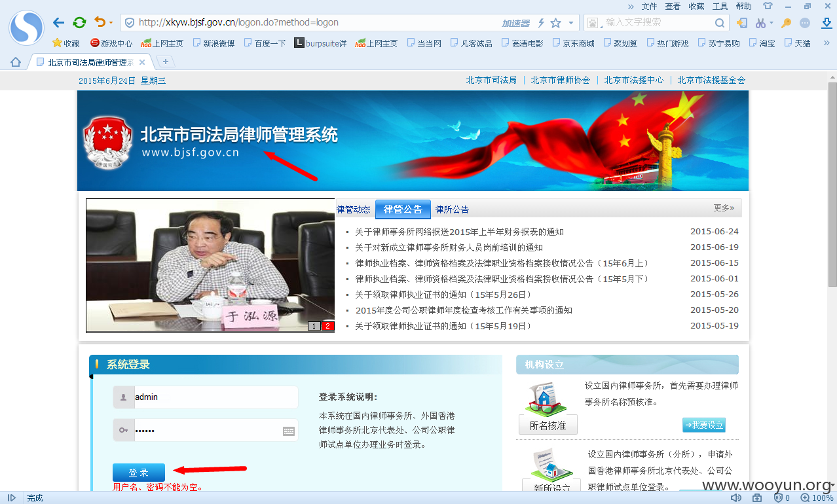Switch to the 律所公告 tab
Image resolution: width=837 pixels, height=504 pixels.
pos(453,209)
